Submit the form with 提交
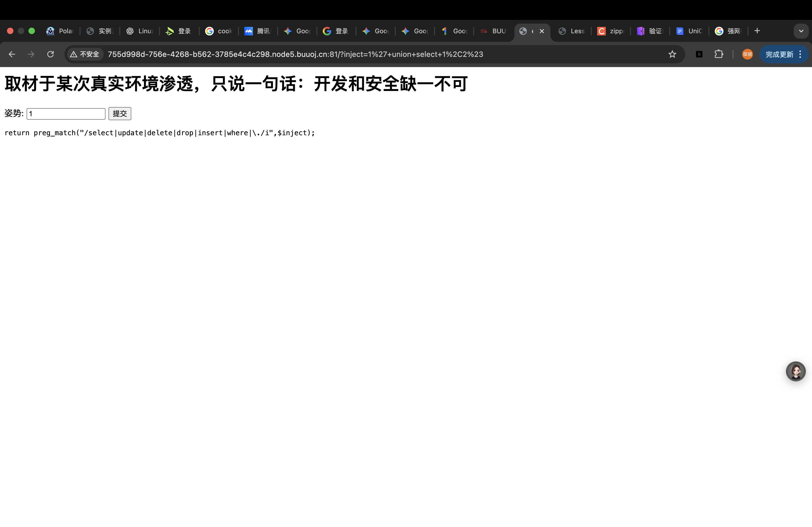The image size is (812, 527). coord(120,114)
